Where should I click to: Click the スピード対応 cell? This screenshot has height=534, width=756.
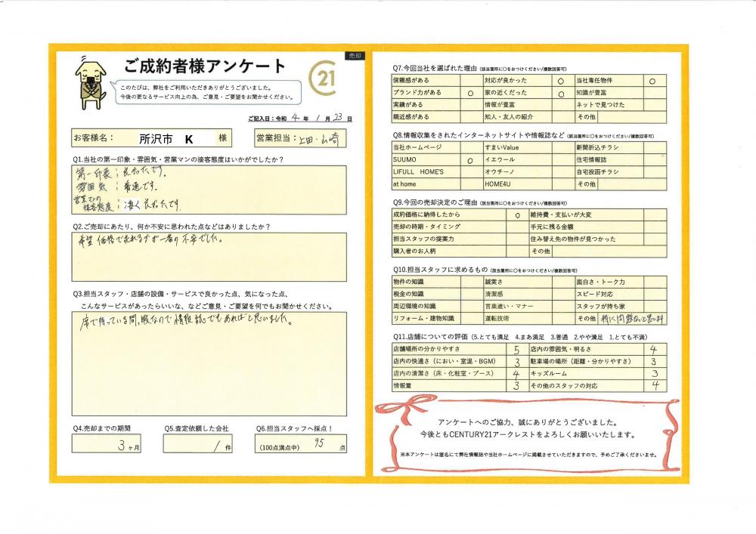click(x=609, y=294)
